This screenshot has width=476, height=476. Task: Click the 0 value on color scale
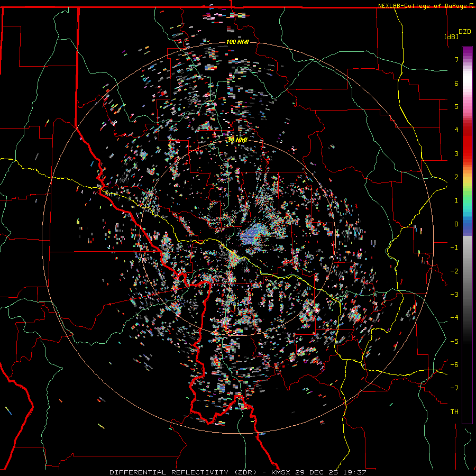456,224
